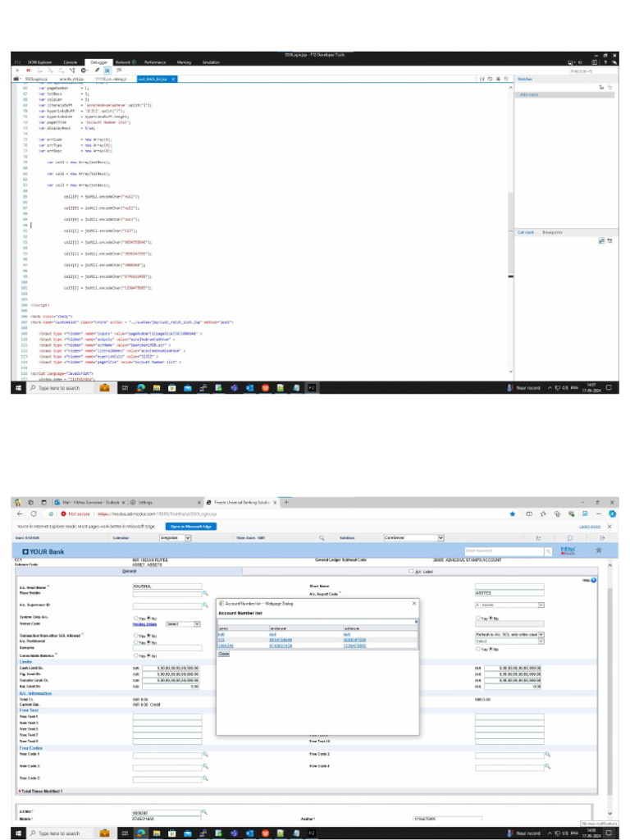Click the Breakpoints tab beside Call stack
The image size is (630, 840).
click(552, 232)
